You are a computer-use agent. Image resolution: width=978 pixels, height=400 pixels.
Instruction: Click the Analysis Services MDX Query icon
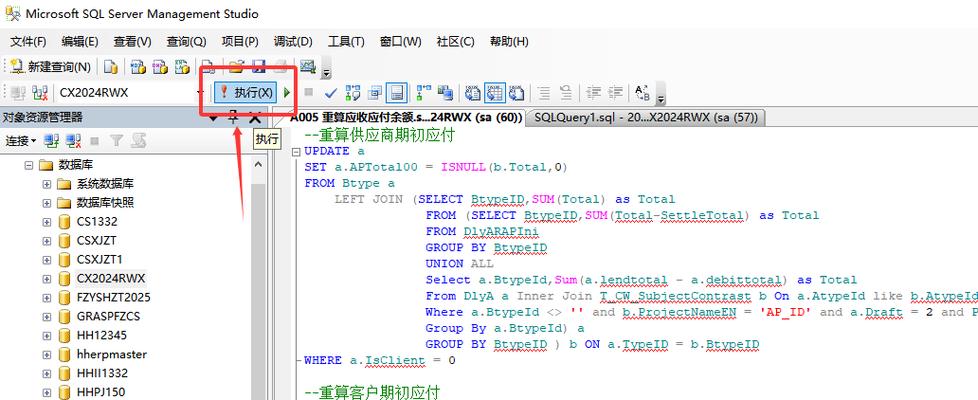click(x=138, y=67)
